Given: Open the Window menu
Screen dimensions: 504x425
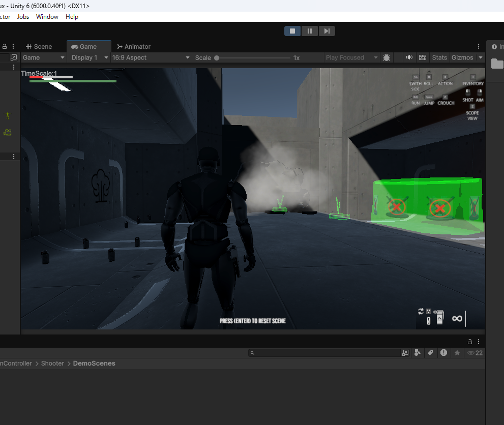Looking at the screenshot, I should (x=47, y=17).
